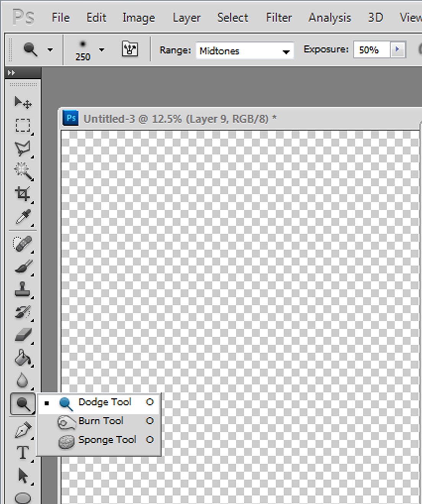The height and width of the screenshot is (504, 422).
Task: Select the Type tool
Action: 23,453
